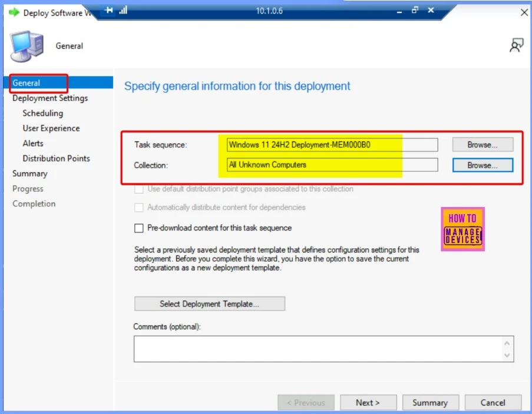Image resolution: width=532 pixels, height=414 pixels.
Task: Click the 10.1.0.6 session title
Action: click(269, 11)
